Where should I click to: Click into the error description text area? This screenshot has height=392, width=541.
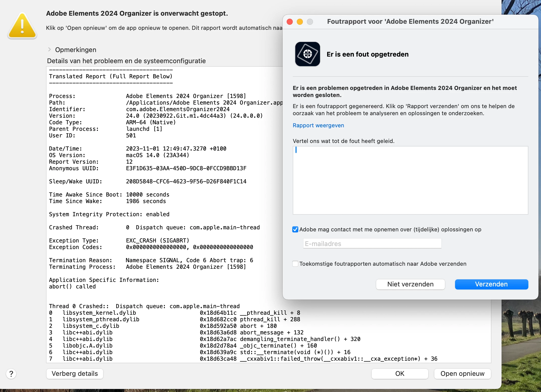[410, 180]
